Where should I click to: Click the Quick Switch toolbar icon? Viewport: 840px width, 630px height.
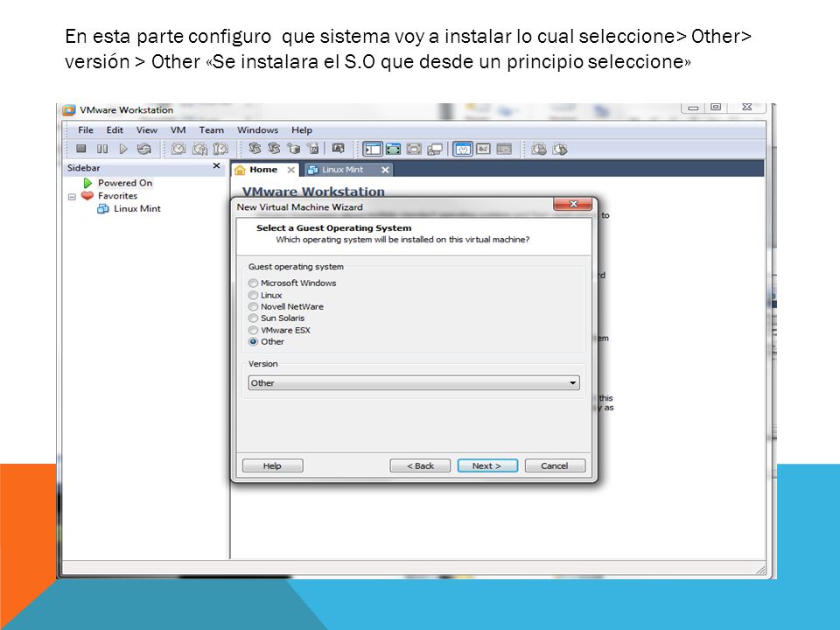tap(393, 149)
